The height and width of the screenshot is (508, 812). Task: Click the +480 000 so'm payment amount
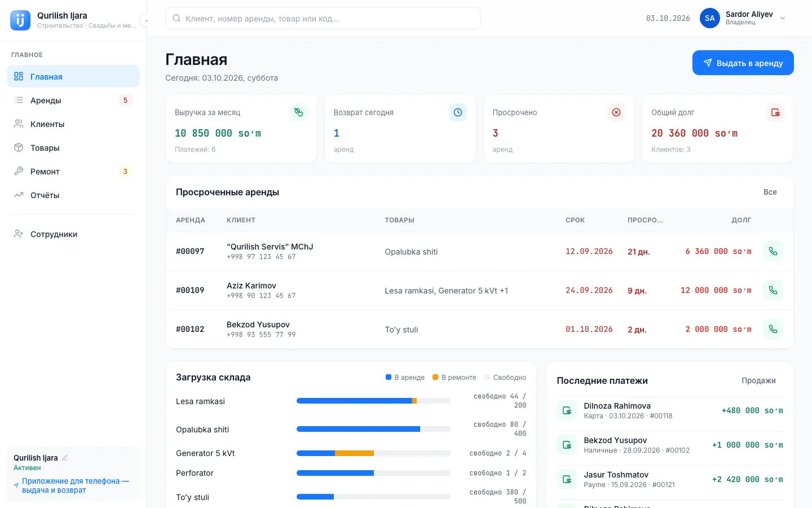[752, 410]
